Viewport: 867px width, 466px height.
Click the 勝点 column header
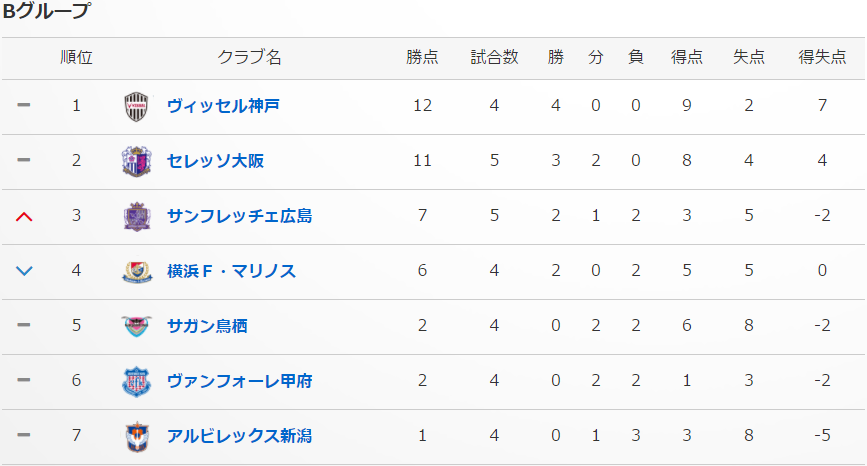422,58
